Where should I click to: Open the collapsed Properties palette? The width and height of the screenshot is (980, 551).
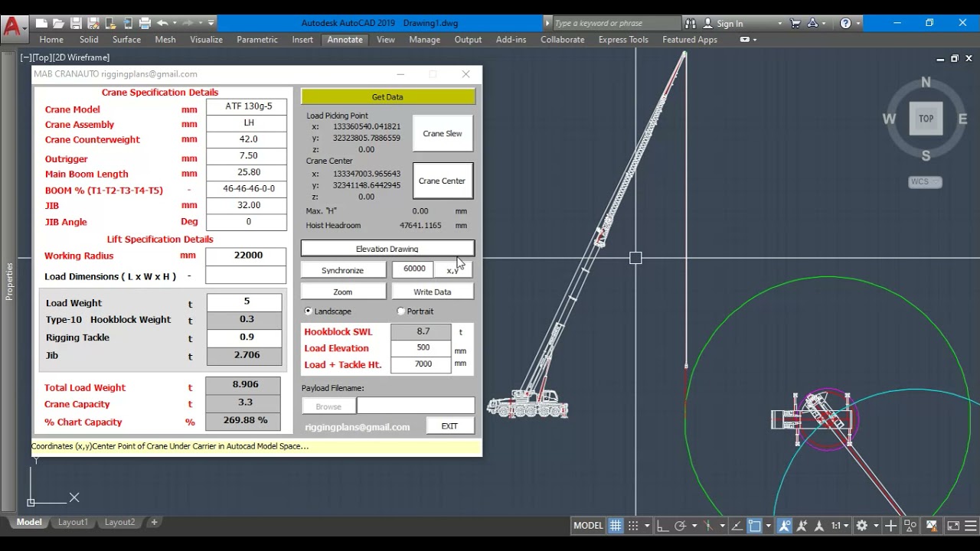9,281
